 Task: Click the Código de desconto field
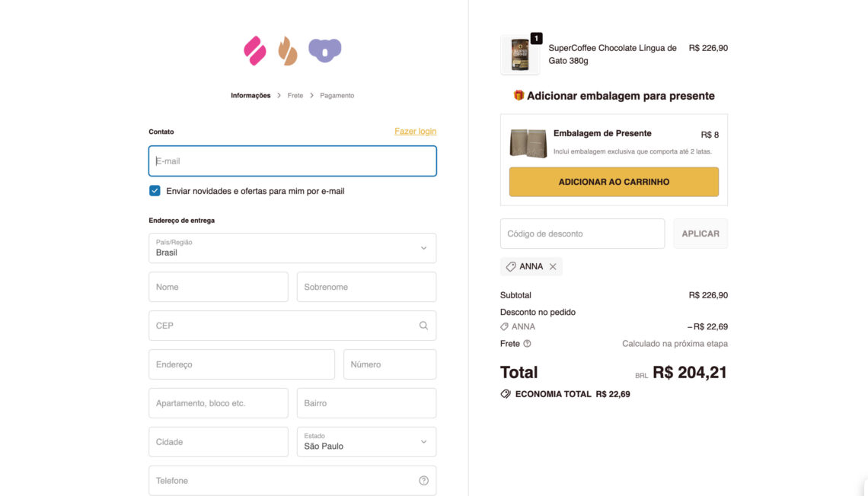(x=582, y=234)
